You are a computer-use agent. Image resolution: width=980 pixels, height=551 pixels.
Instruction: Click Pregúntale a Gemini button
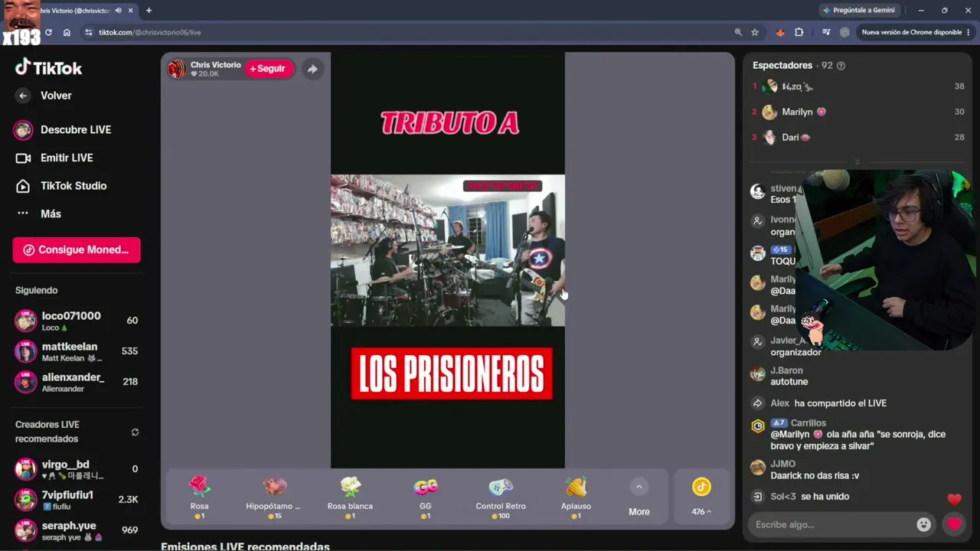858,11
